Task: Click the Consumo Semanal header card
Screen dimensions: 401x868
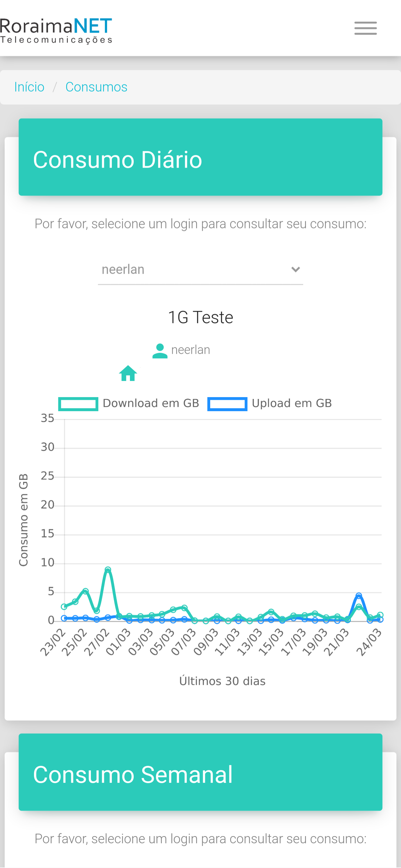Action: tap(200, 772)
